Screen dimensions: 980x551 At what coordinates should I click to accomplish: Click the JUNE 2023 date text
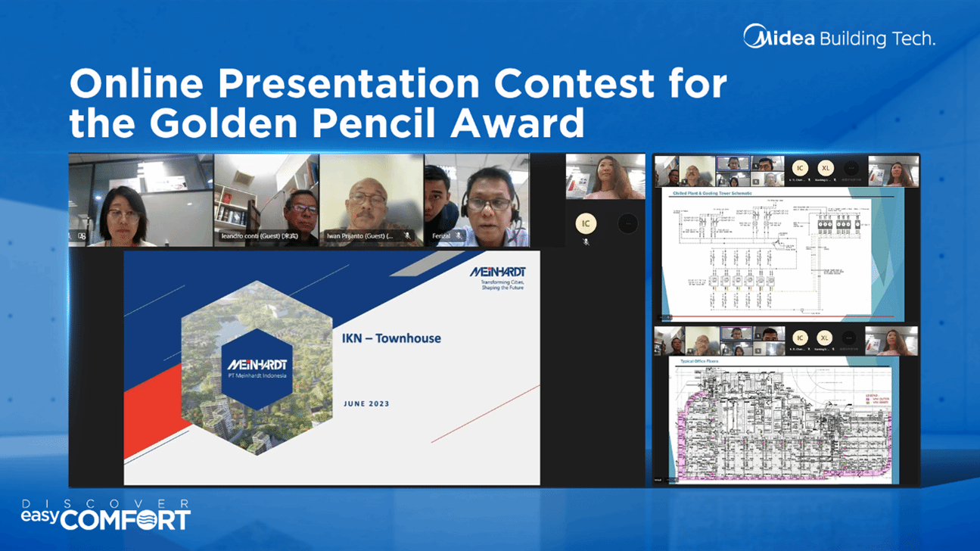[366, 404]
